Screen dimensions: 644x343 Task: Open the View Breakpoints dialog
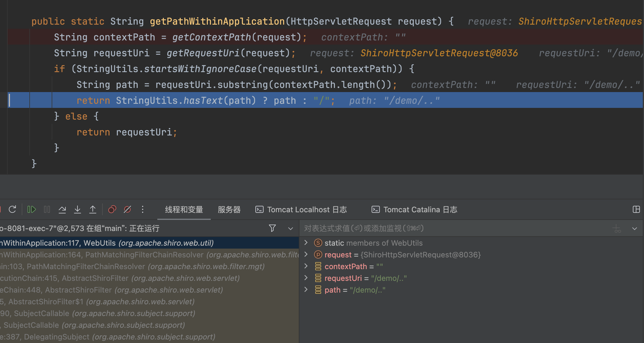click(x=112, y=209)
